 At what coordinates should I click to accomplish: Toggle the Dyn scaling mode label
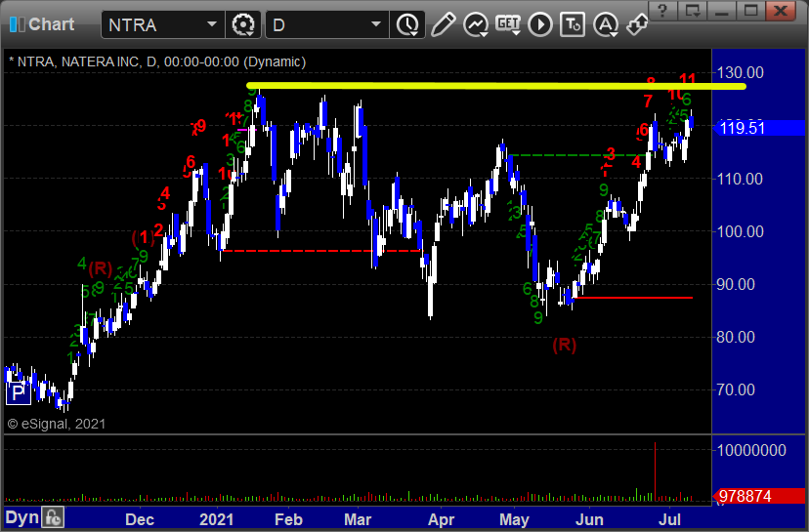[21, 518]
